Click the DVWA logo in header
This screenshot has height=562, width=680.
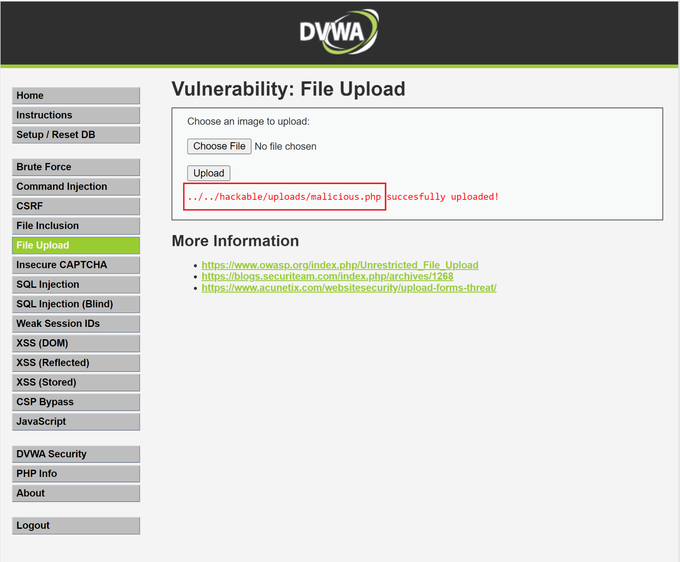[339, 32]
